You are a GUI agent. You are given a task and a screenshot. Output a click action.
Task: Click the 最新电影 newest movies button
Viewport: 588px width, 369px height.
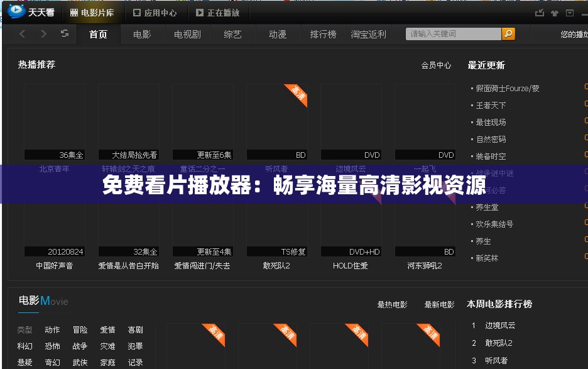(438, 304)
